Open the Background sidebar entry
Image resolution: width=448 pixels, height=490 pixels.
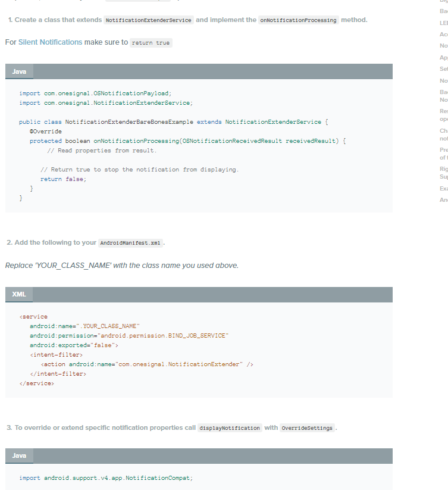coord(444,92)
